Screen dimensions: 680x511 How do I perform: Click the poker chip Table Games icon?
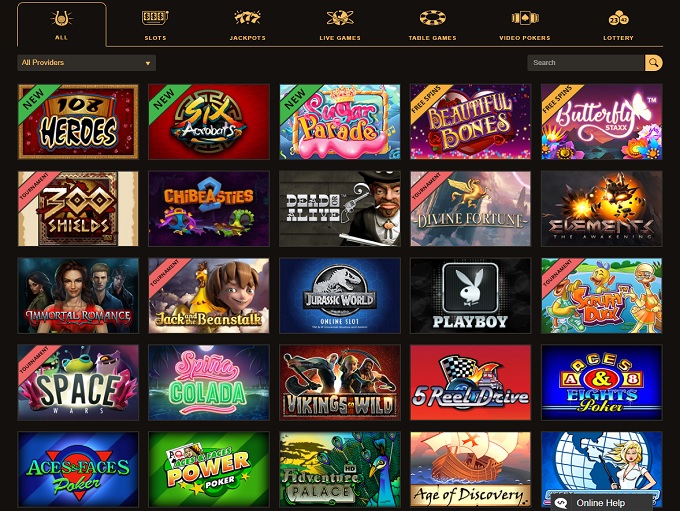432,18
